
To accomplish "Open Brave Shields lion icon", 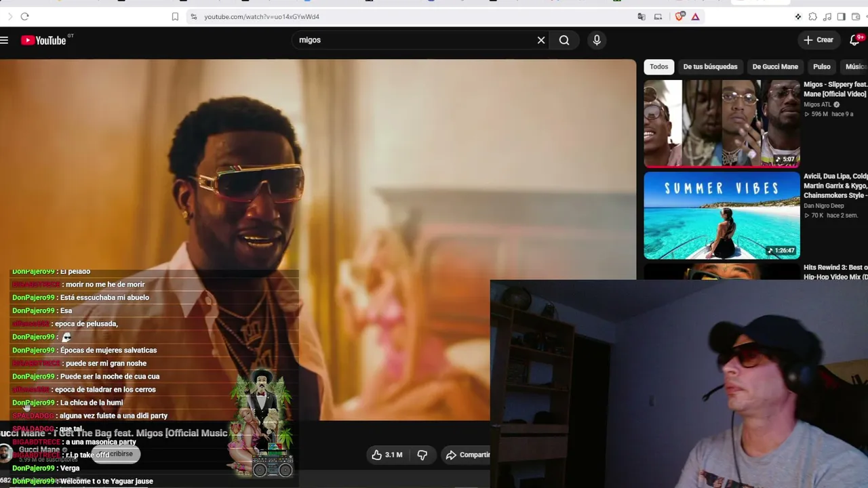I will coord(679,16).
